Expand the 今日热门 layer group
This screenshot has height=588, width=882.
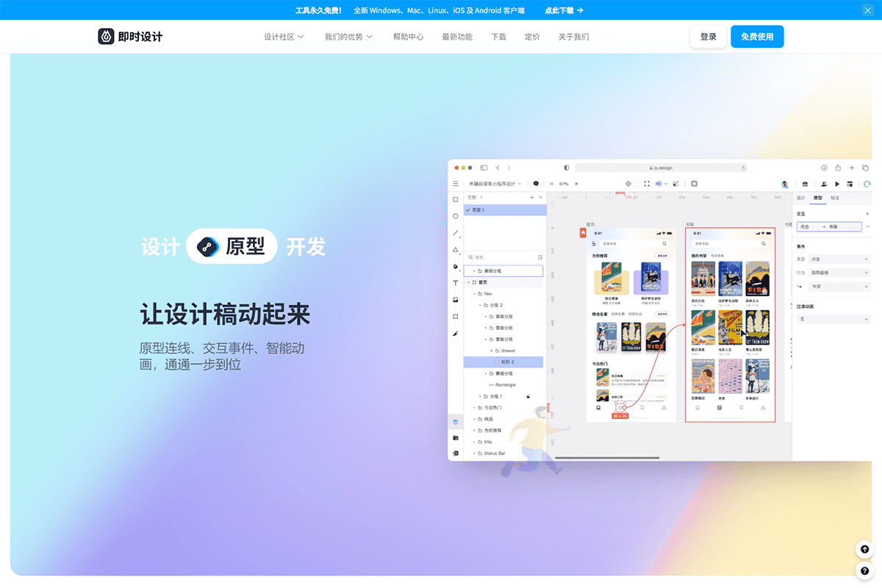point(474,407)
